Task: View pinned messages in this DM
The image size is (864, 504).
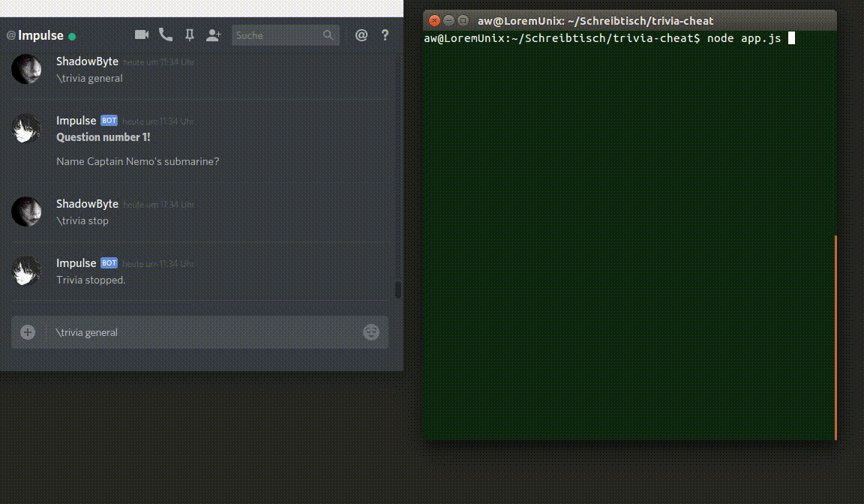Action: pyautogui.click(x=189, y=34)
